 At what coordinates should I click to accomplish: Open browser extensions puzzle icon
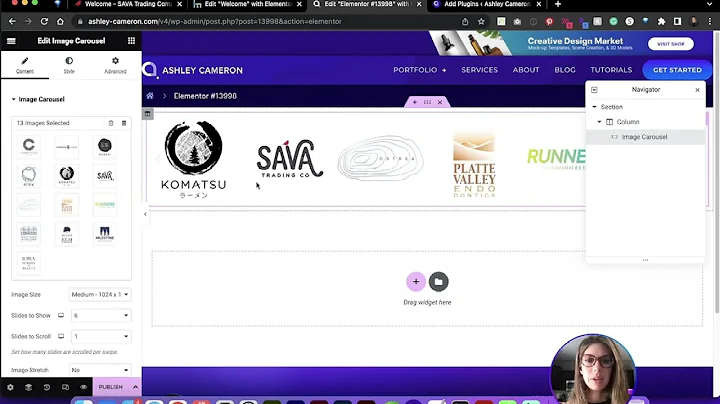661,22
